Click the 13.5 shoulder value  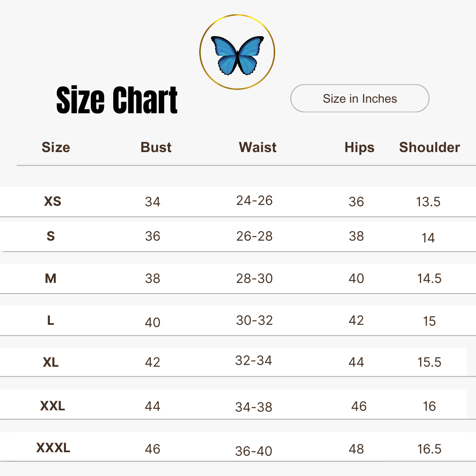pyautogui.click(x=428, y=202)
